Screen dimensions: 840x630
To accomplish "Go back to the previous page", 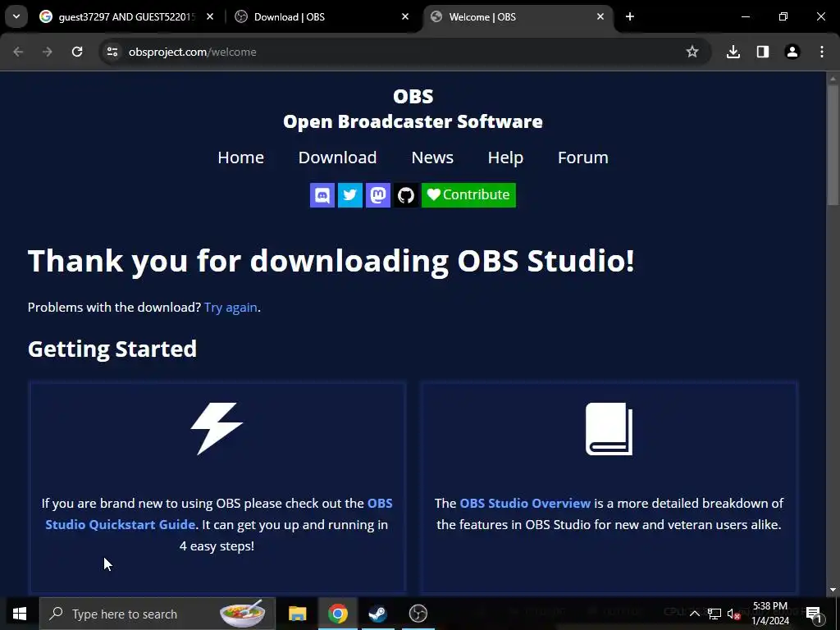I will [x=18, y=52].
